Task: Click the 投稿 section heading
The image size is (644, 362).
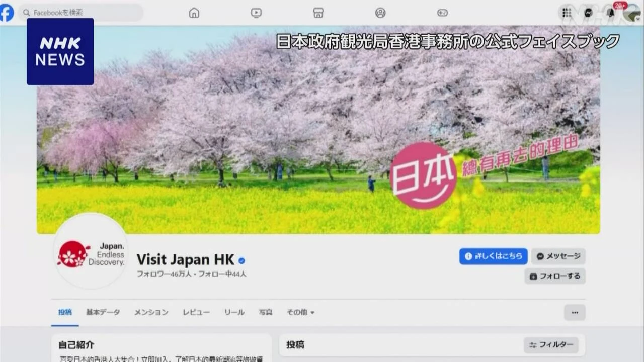Action: click(295, 345)
